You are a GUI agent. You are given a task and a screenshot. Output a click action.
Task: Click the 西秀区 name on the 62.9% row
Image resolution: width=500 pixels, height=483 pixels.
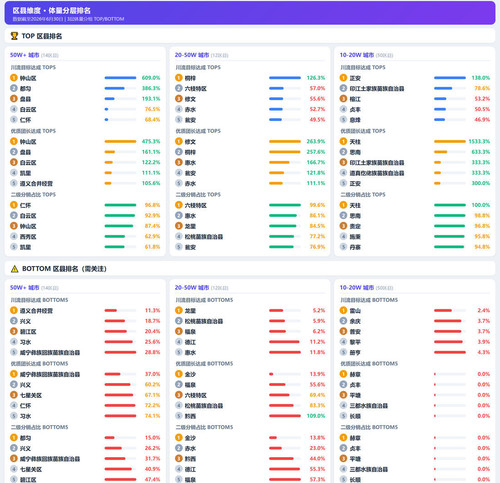coord(28,237)
